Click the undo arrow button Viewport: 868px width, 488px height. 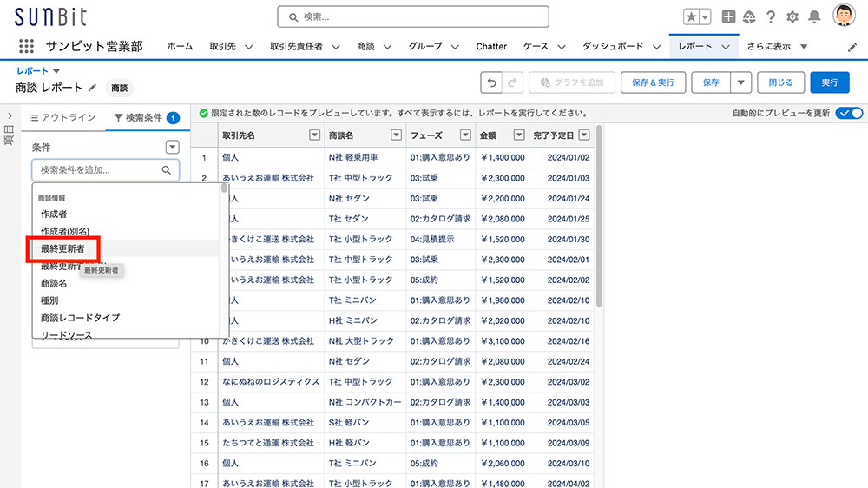coord(491,82)
